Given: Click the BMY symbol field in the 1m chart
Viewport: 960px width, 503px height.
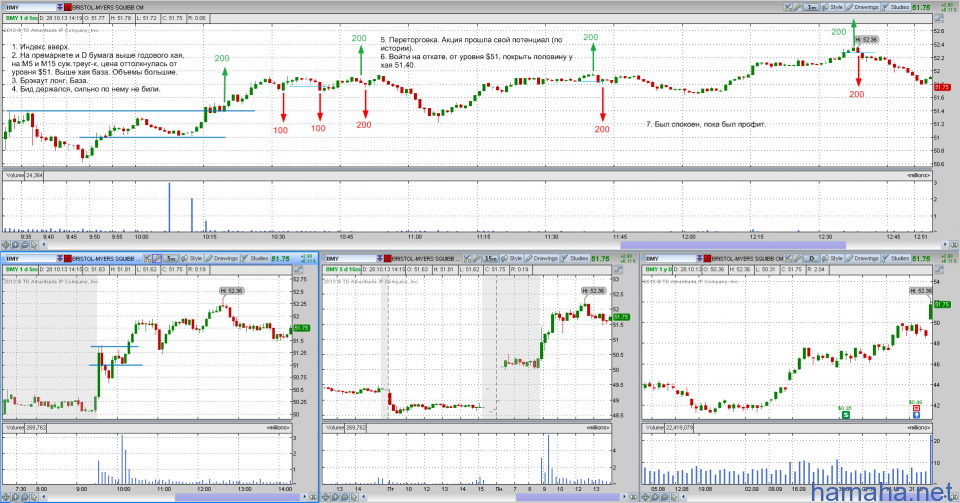Looking at the screenshot, I should (x=31, y=7).
